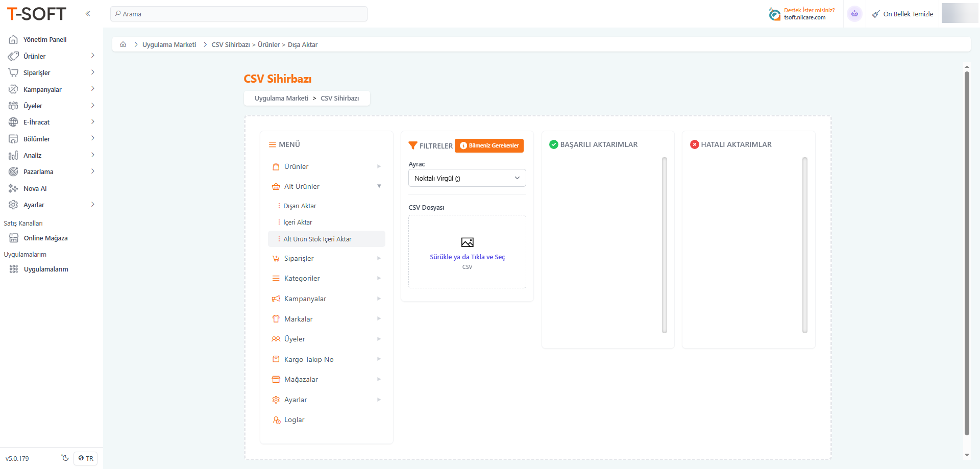Switch language with TR button
This screenshot has height=469, width=980.
(86, 458)
